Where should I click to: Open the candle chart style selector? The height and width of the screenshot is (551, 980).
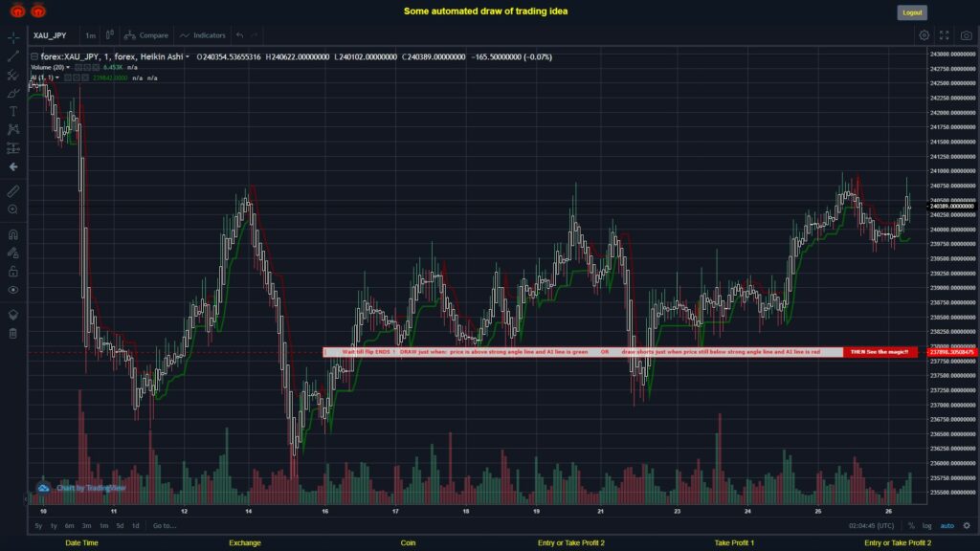[x=109, y=35]
